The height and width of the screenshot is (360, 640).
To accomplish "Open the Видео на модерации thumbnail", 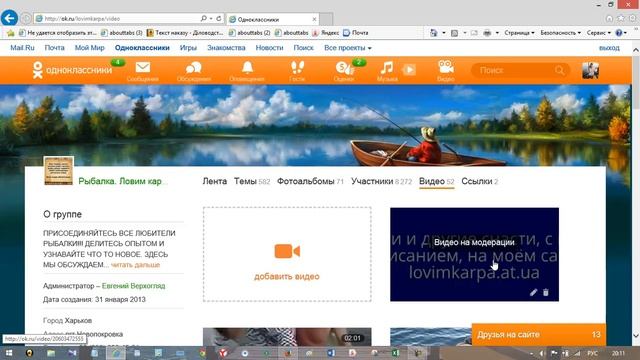I will (474, 254).
